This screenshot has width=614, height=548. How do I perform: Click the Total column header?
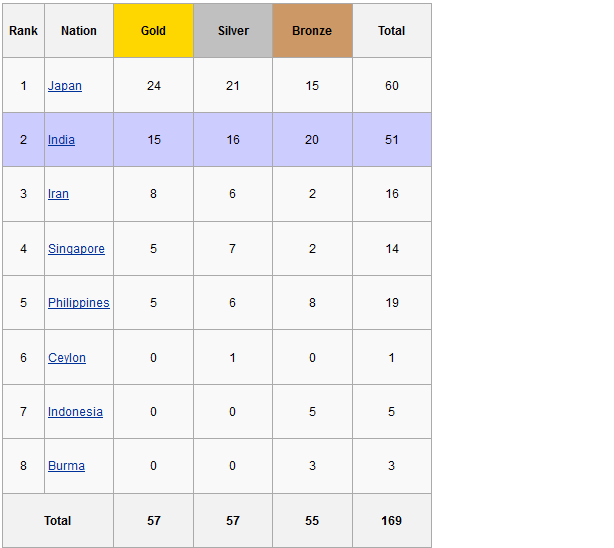click(x=392, y=31)
